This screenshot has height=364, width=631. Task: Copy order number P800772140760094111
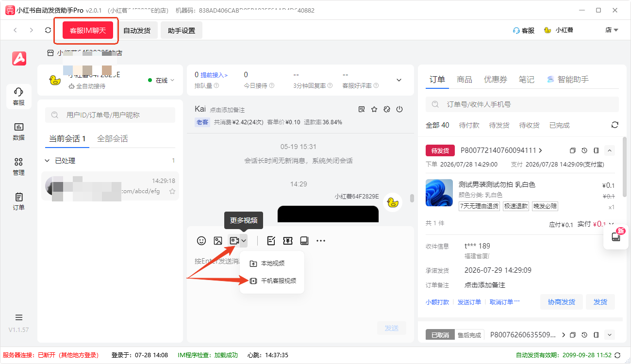[573, 150]
